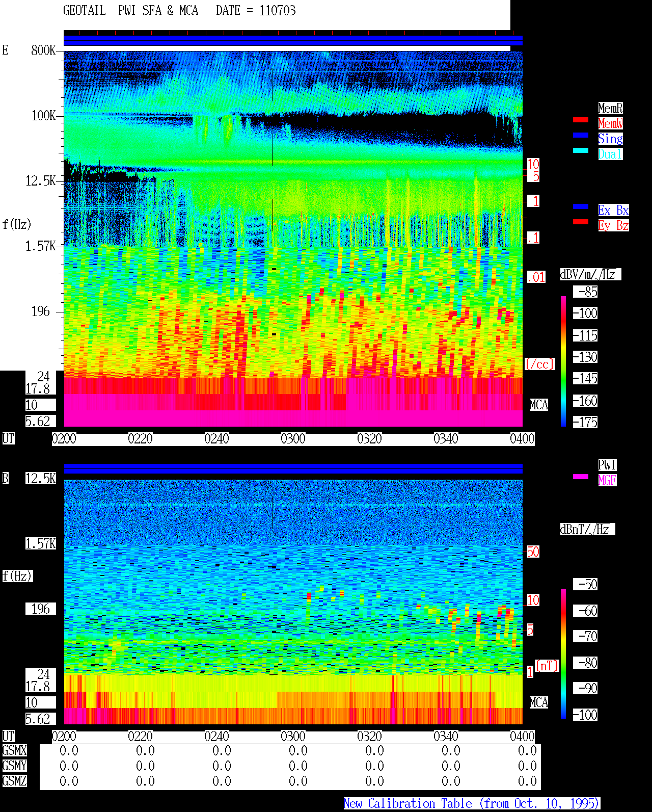This screenshot has height=812, width=652.
Task: Click the E panel '196' frequency label
Action: (x=41, y=311)
